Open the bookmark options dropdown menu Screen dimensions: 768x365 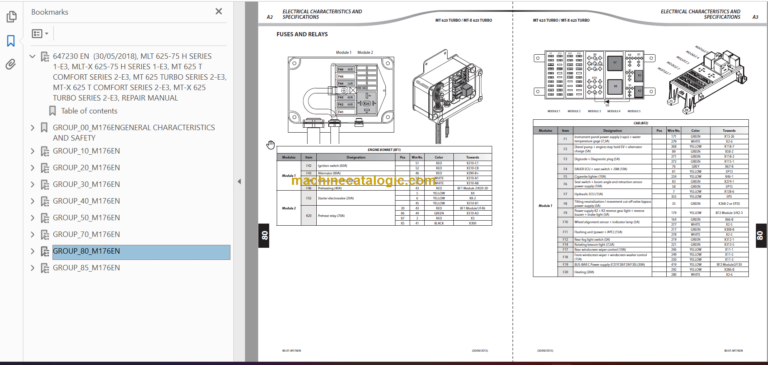tap(40, 34)
